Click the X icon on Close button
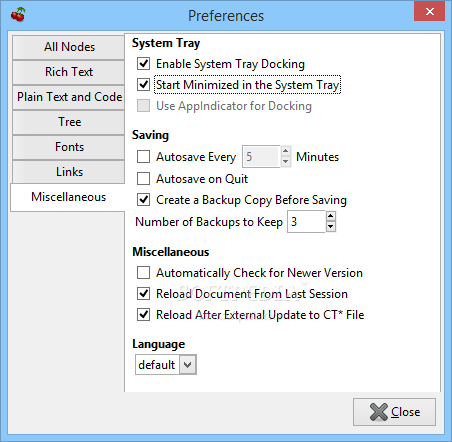This screenshot has width=452, height=442. [x=379, y=412]
